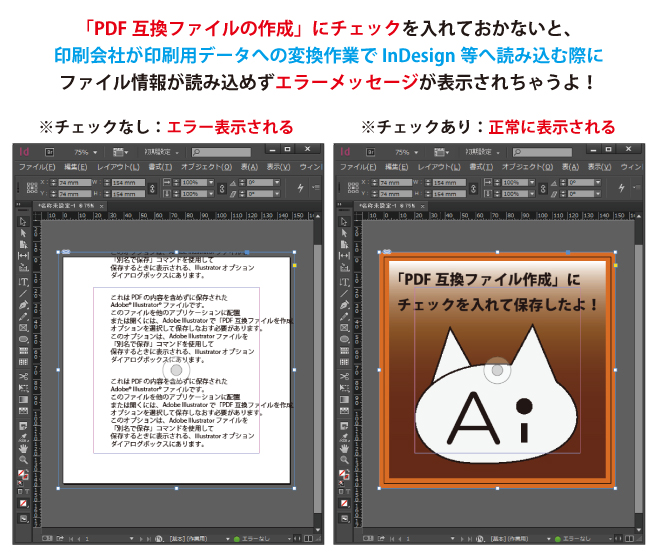Open 書式(T) menu in cat-artwork window
The height and width of the screenshot is (560, 658).
(x=481, y=167)
